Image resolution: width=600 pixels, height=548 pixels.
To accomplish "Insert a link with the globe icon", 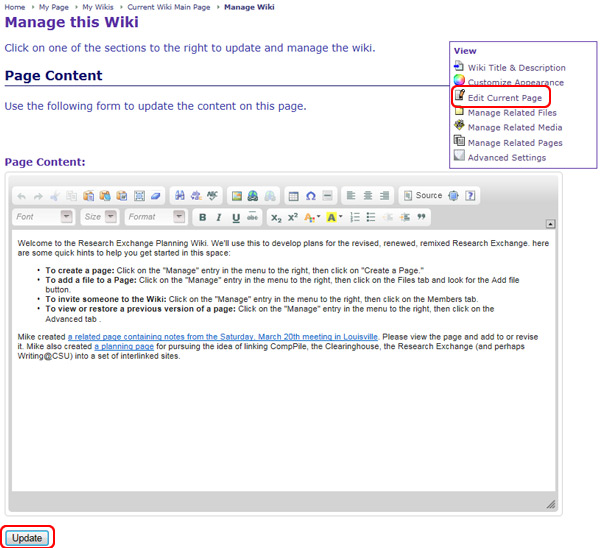I will [x=253, y=196].
